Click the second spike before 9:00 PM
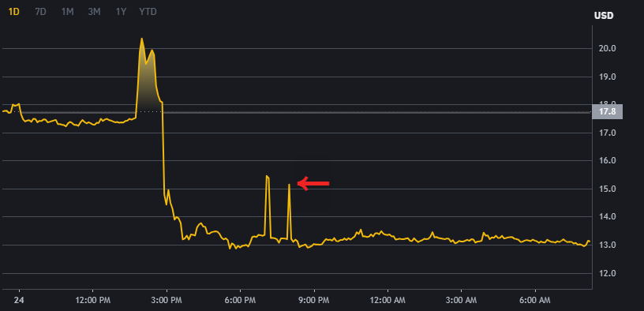644x311 pixels. (289, 185)
